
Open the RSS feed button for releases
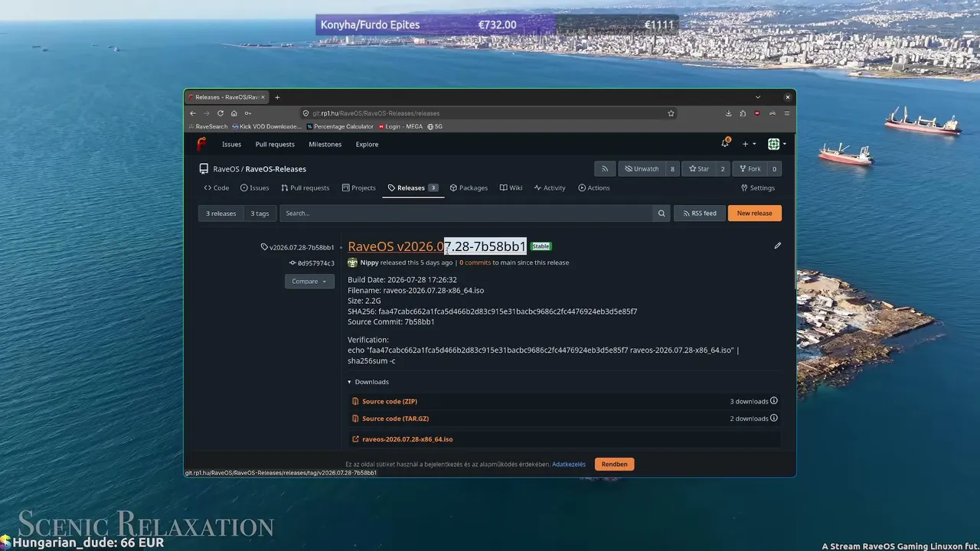tap(699, 214)
